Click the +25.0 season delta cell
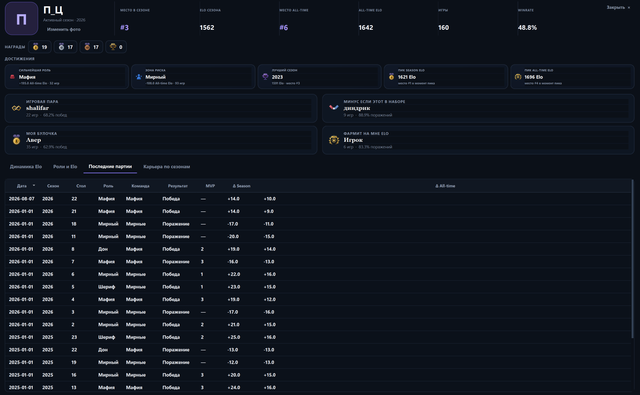Viewport: 640px width, 395px height. (x=234, y=337)
